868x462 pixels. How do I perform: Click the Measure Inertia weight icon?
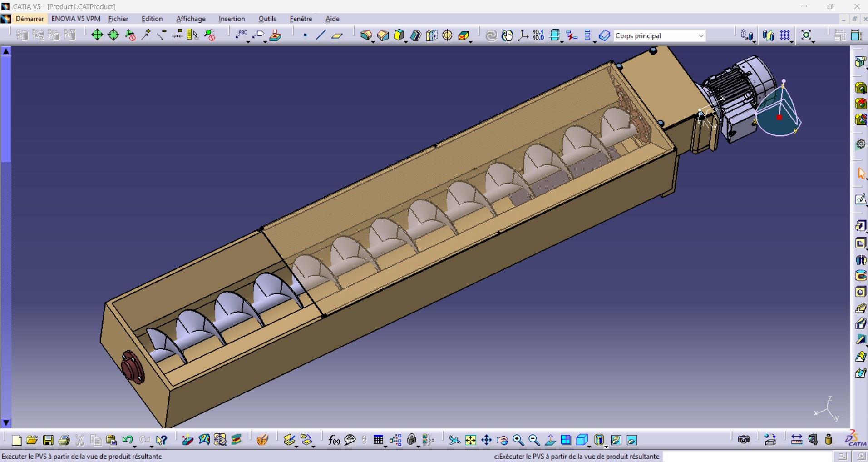pos(829,439)
